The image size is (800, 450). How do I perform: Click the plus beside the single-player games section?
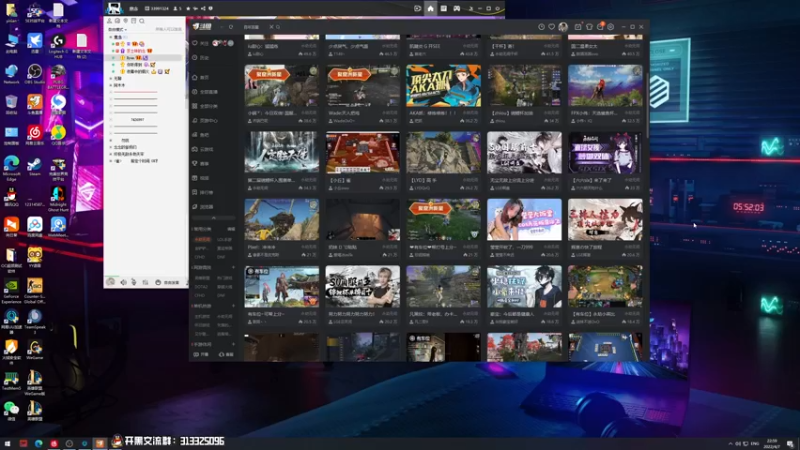234,306
